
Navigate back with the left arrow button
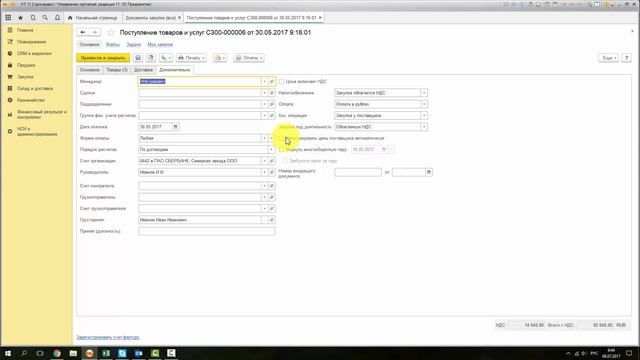click(83, 32)
